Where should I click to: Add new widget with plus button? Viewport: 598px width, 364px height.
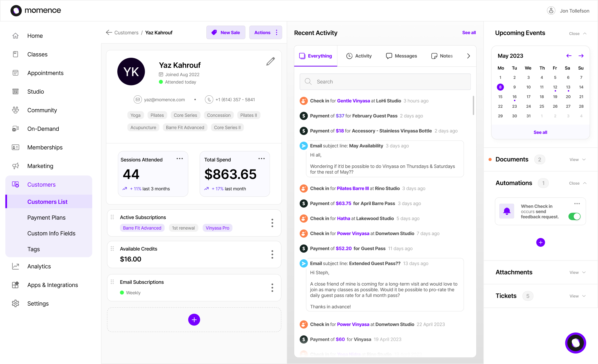[x=194, y=320]
